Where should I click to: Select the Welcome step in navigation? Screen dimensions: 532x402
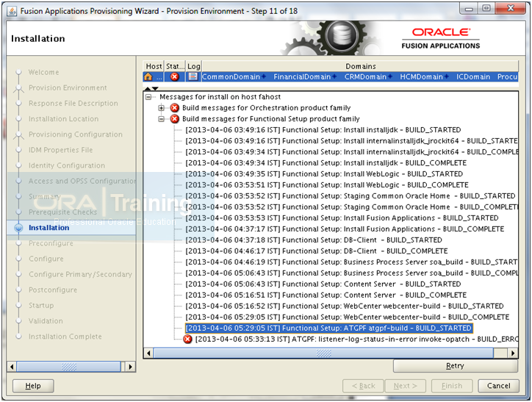[43, 72]
